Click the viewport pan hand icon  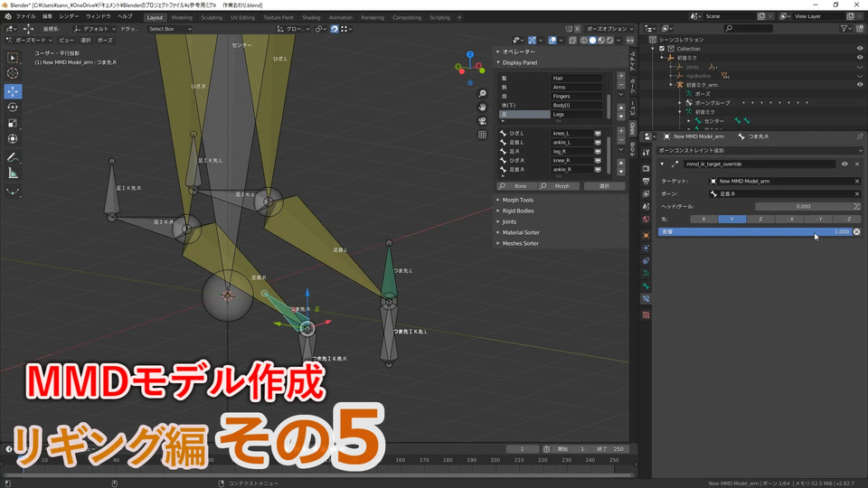click(482, 107)
